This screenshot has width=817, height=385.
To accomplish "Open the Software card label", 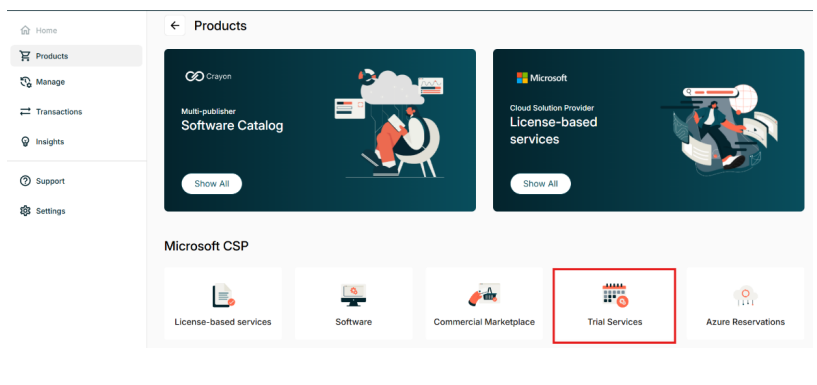I will click(x=354, y=322).
